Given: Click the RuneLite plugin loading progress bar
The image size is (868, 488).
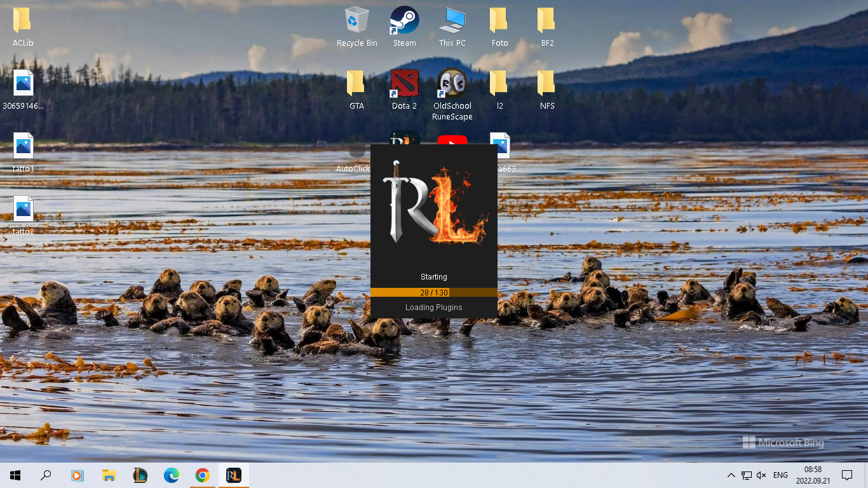Looking at the screenshot, I should [x=434, y=292].
